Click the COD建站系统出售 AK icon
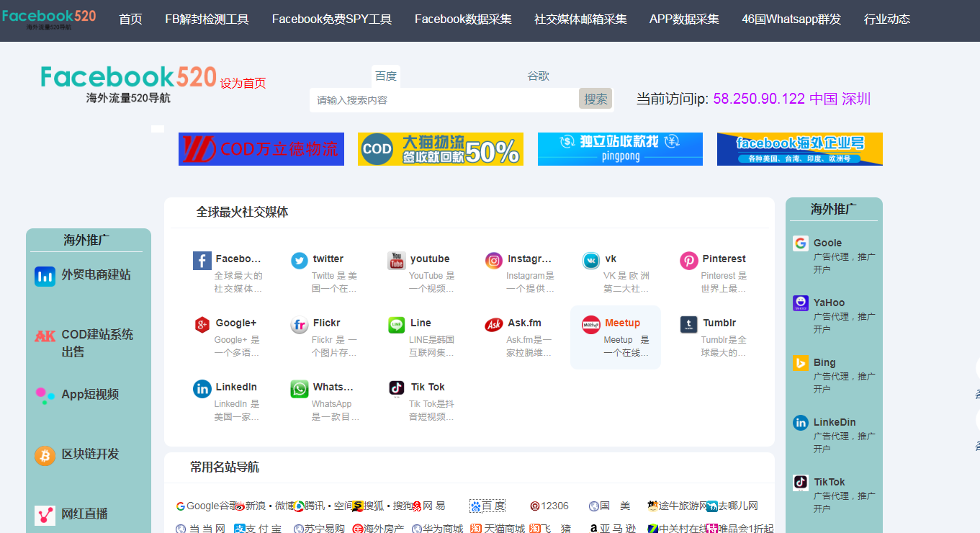This screenshot has width=980, height=533. (x=45, y=336)
